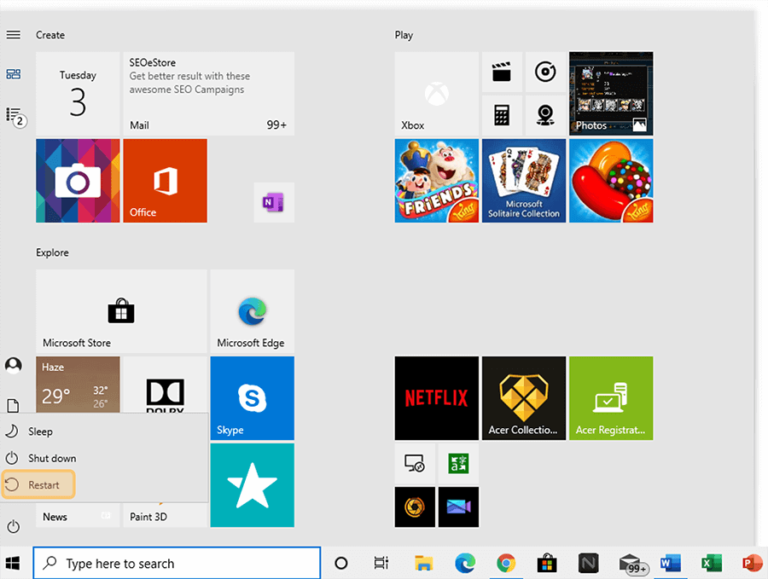
Task: Open the Calculator tile
Action: point(502,116)
